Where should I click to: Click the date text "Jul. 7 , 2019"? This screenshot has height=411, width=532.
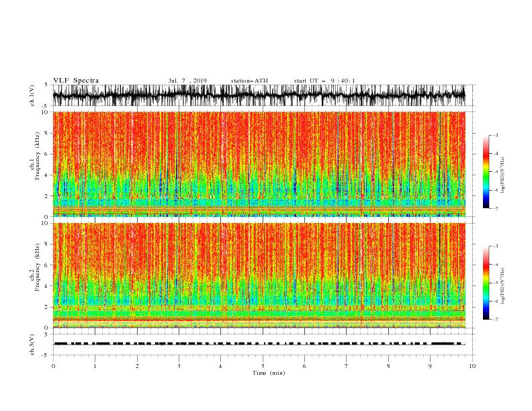[187, 81]
